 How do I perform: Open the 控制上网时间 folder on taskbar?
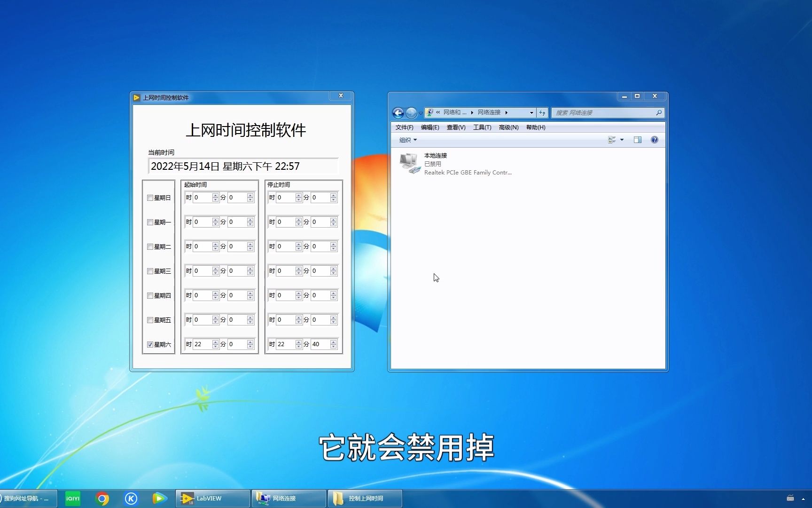pos(364,498)
